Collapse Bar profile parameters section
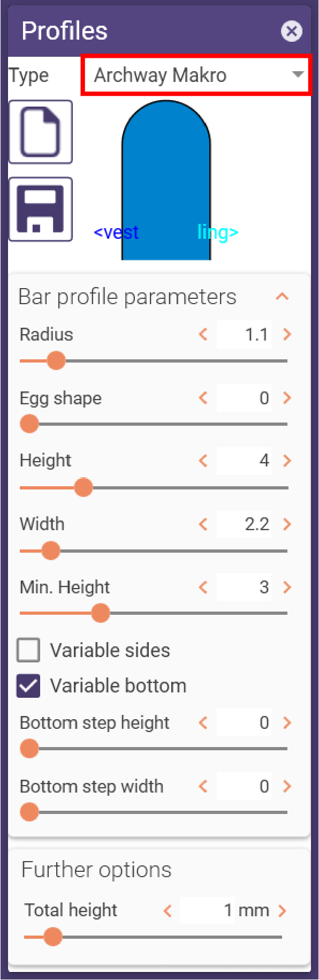The width and height of the screenshot is (319, 980). [282, 297]
